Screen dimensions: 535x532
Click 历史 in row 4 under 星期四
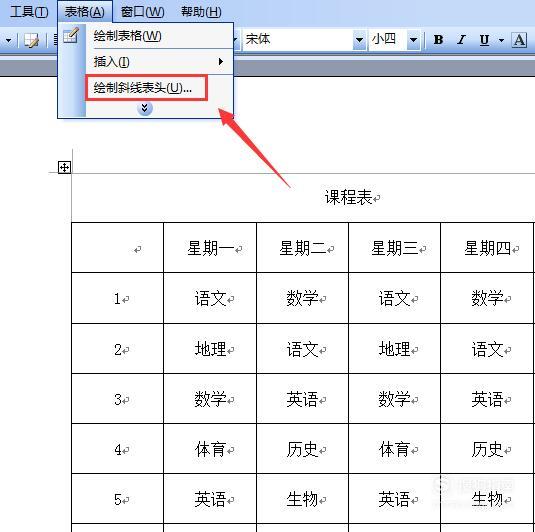click(487, 449)
